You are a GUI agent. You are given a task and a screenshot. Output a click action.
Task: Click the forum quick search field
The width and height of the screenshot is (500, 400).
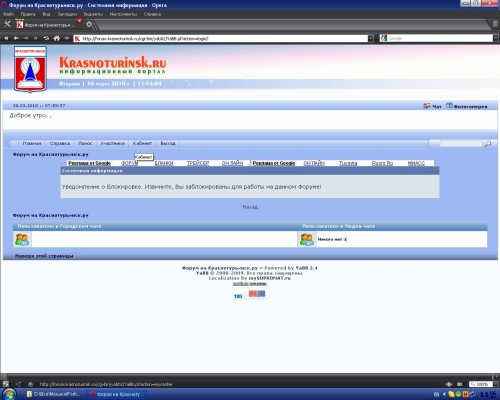point(461,144)
